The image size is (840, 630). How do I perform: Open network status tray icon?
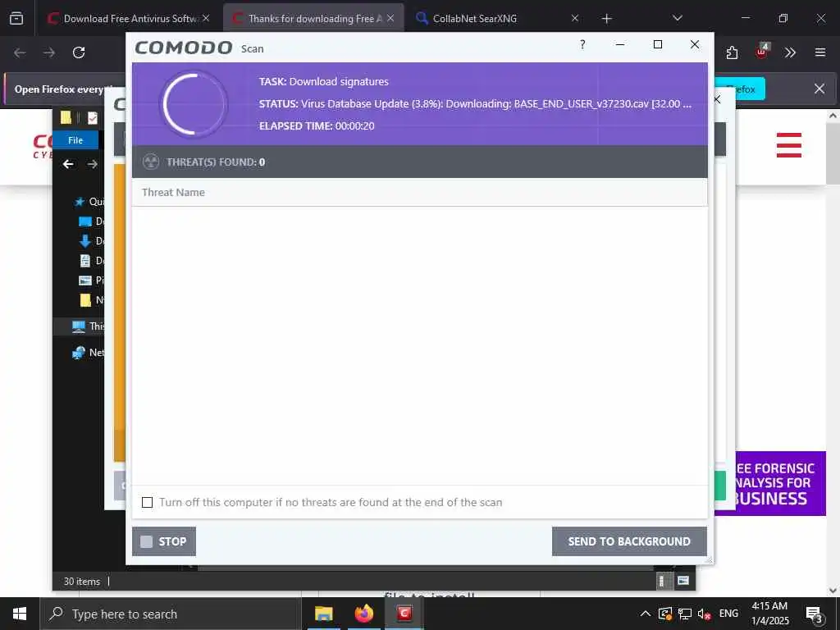click(x=685, y=614)
